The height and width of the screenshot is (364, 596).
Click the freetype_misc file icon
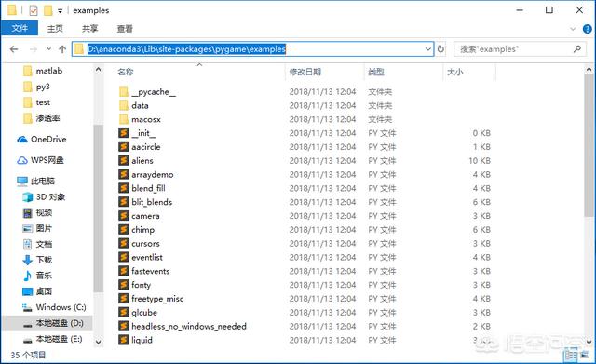point(124,299)
